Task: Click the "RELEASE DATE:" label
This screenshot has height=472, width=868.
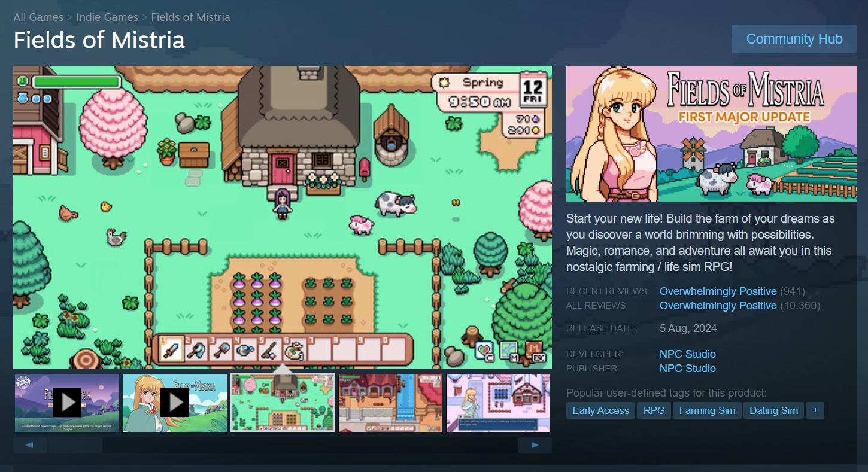Action: click(x=601, y=328)
